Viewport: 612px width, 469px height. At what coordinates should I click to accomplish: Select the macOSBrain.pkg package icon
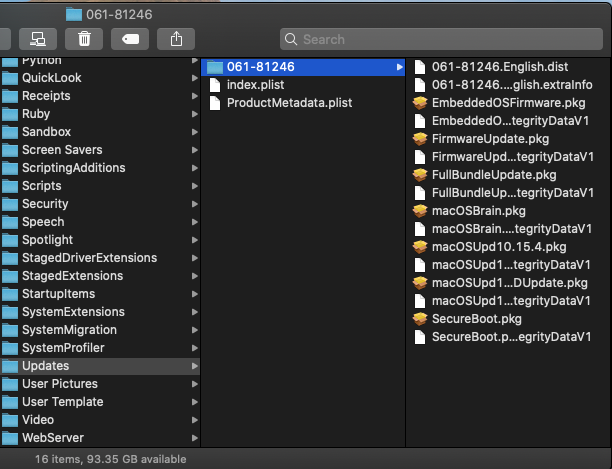pyautogui.click(x=420, y=211)
